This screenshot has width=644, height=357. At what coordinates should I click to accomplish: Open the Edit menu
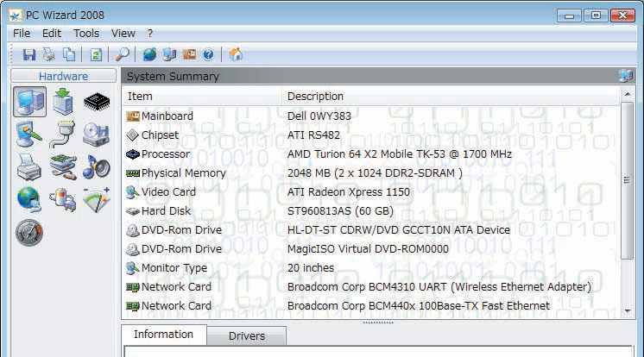click(51, 34)
